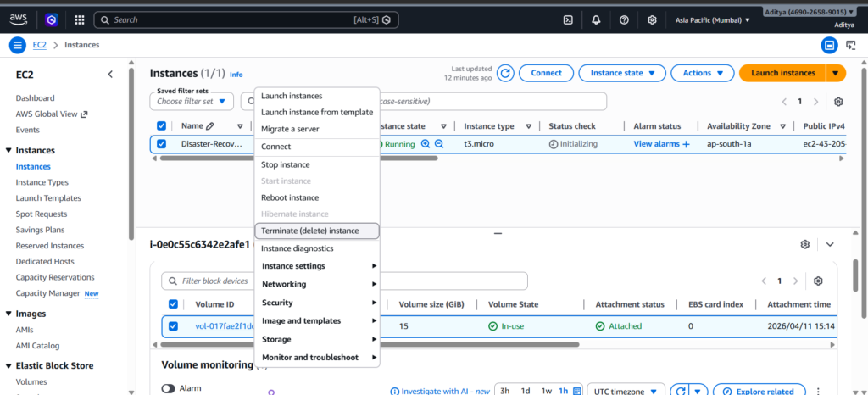868x395 pixels.
Task: Click the Launch instances button
Action: [x=782, y=73]
